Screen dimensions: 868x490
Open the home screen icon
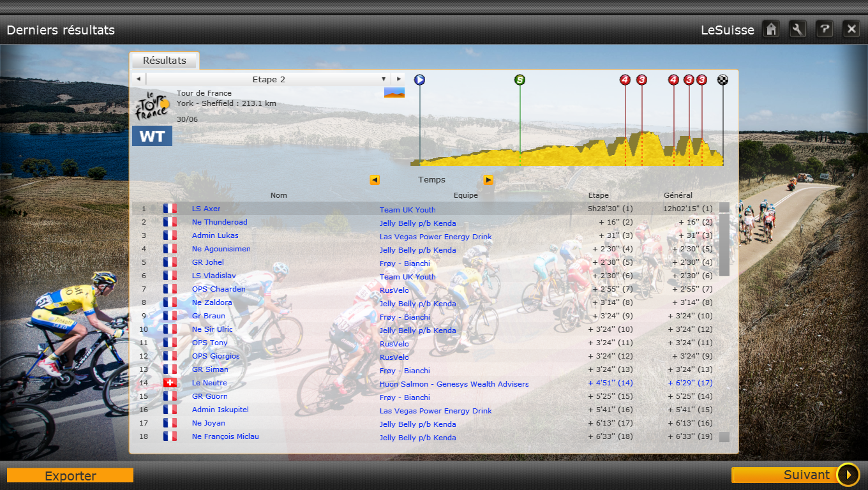point(771,29)
